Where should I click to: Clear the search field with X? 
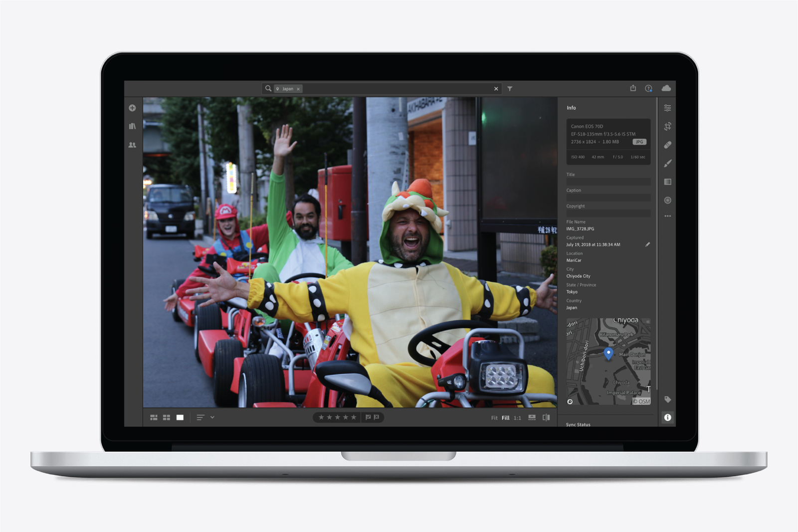[x=496, y=89]
